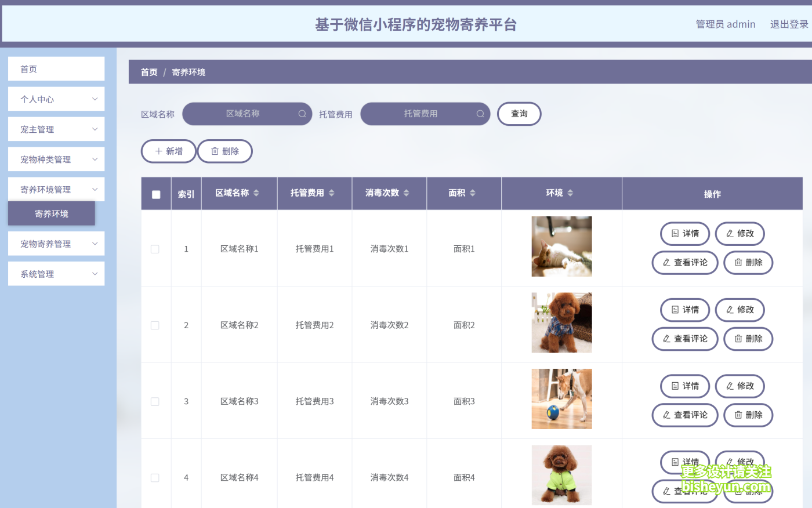Click the pencil icon on row 2's 修改 button
The width and height of the screenshot is (812, 508).
coord(730,310)
